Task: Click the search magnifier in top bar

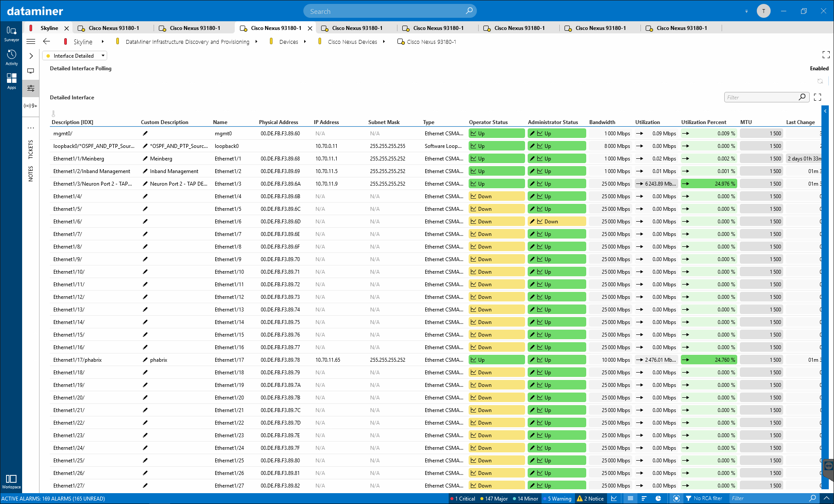Action: pyautogui.click(x=469, y=11)
